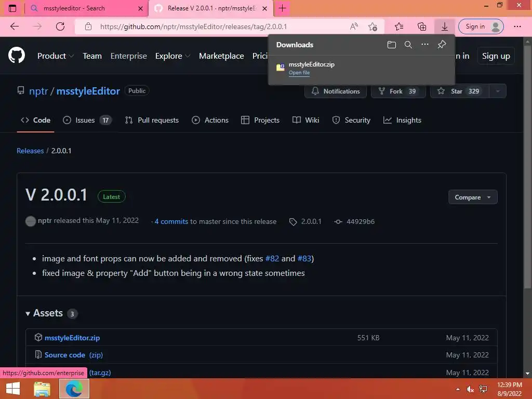This screenshot has height=399, width=532.
Task: Open the Actions tab
Action: point(210,120)
